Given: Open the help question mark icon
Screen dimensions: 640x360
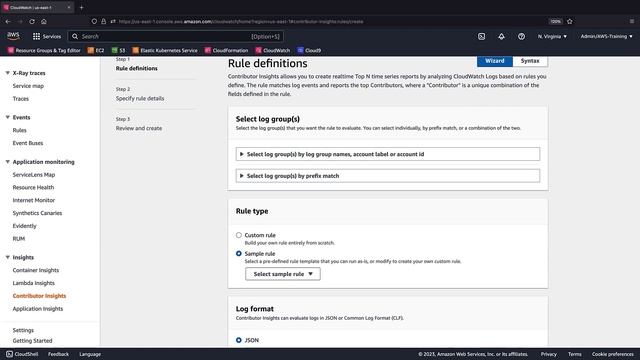Looking at the screenshot, I should click(x=521, y=36).
